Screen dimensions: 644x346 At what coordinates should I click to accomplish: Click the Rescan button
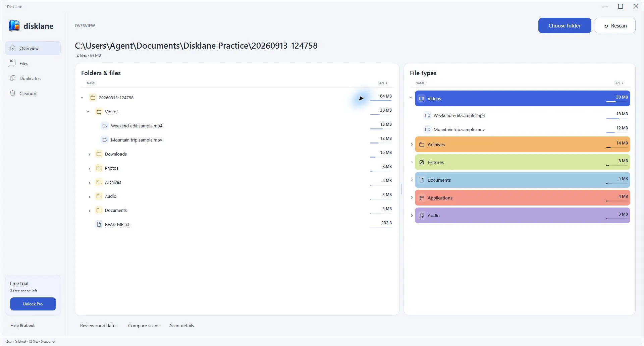coord(615,25)
